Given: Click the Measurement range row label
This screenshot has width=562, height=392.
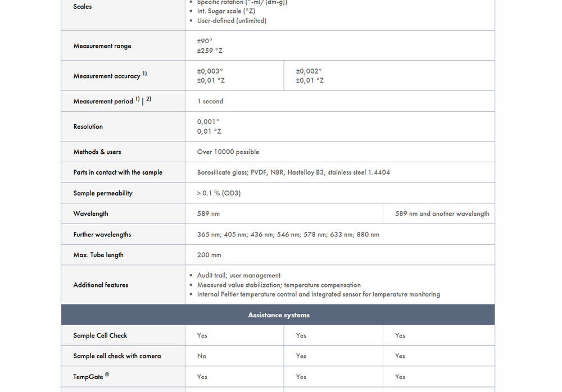Looking at the screenshot, I should [x=102, y=46].
